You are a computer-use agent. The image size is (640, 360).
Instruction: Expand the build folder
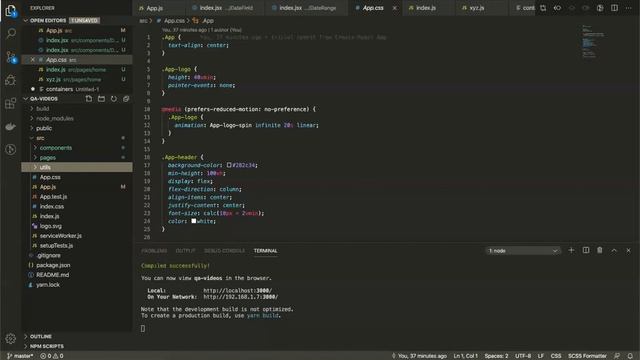tap(42, 109)
